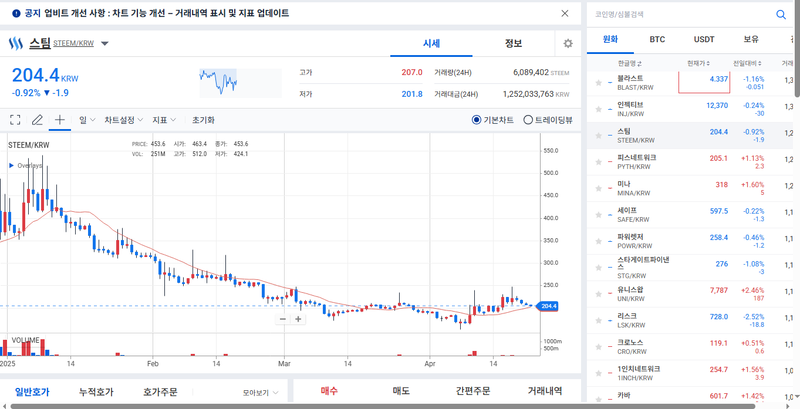Favorite the UNI/KRW star

pyautogui.click(x=599, y=294)
